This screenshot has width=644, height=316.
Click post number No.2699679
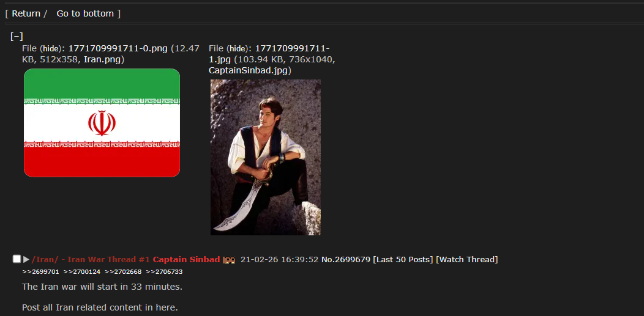(x=346, y=259)
